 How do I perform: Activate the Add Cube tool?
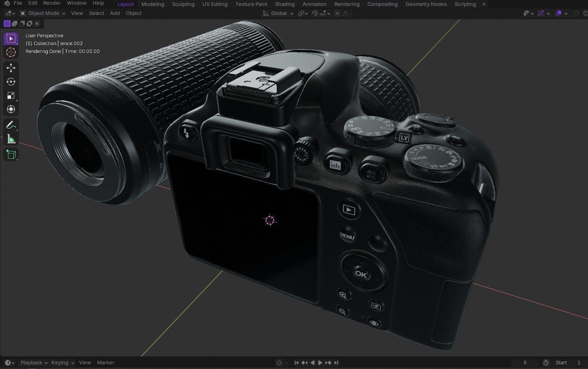click(11, 155)
